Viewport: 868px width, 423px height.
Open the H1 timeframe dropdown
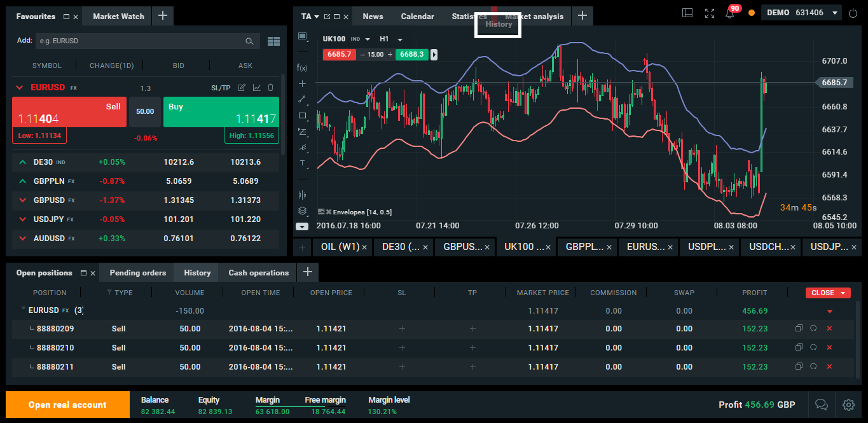coord(391,39)
